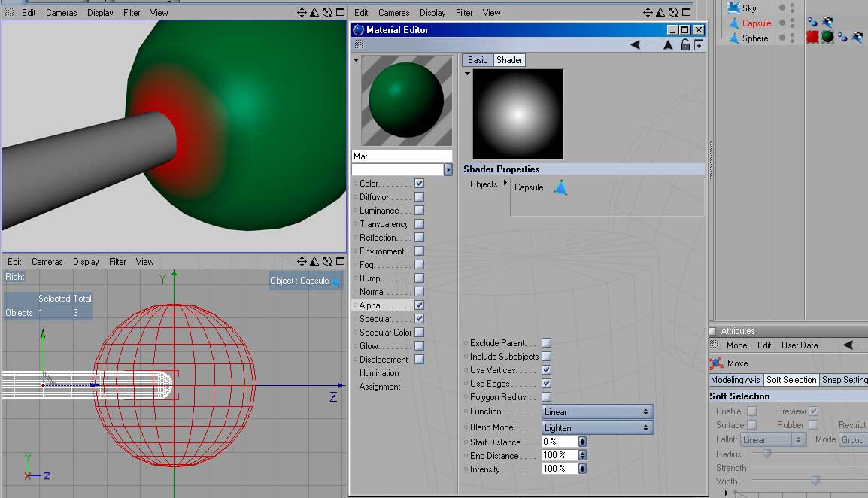This screenshot has width=868, height=498.
Task: Open Blend Mode dropdown set to Lighten
Action: pyautogui.click(x=597, y=427)
